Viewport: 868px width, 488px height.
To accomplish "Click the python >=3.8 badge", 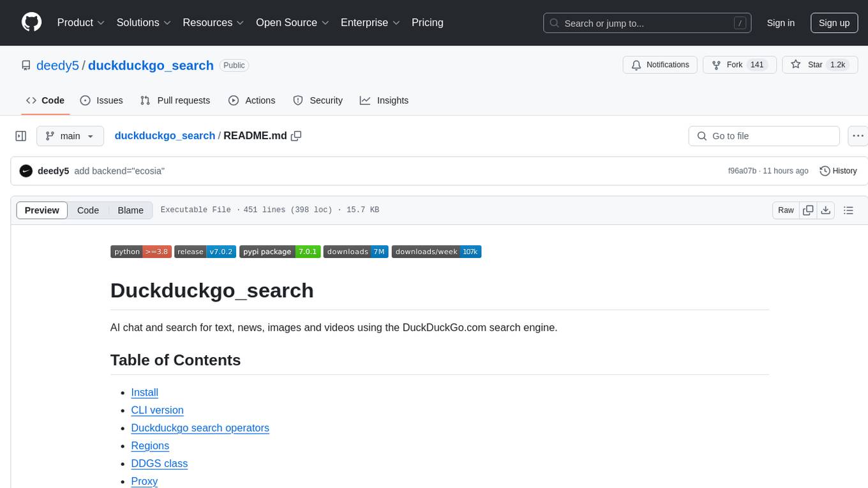I will pyautogui.click(x=141, y=252).
